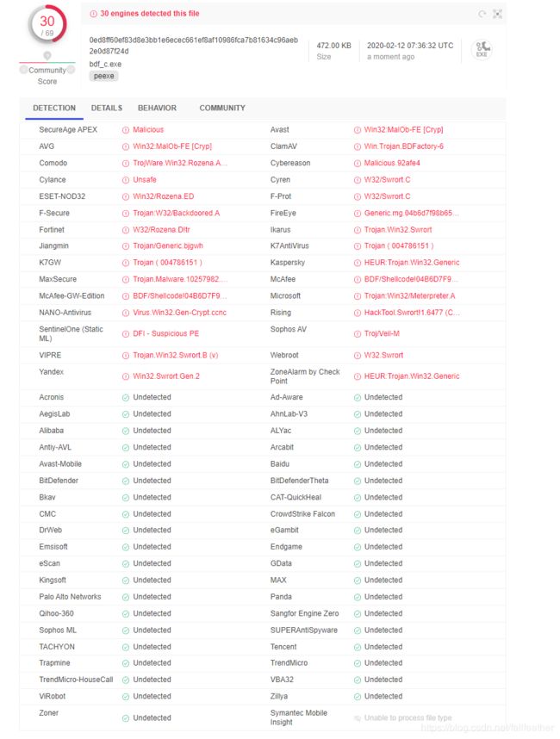Viewport: 560px width, 739px height.
Task: Click the ZoneAlarm by Check Point engine name
Action: (305, 376)
